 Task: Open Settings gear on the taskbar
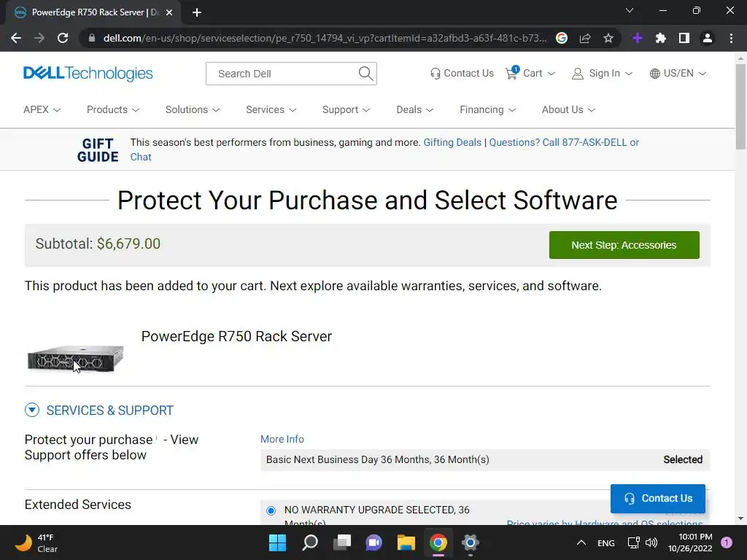tap(471, 542)
